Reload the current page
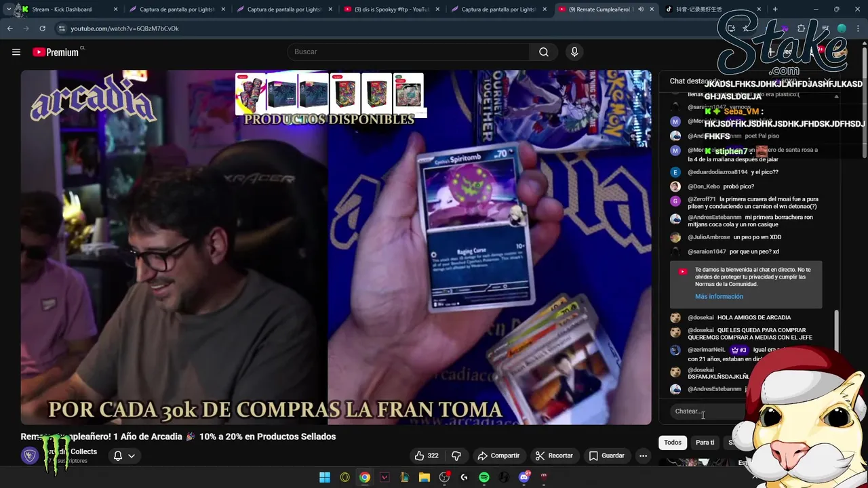Viewport: 868px width, 488px height. click(x=42, y=28)
